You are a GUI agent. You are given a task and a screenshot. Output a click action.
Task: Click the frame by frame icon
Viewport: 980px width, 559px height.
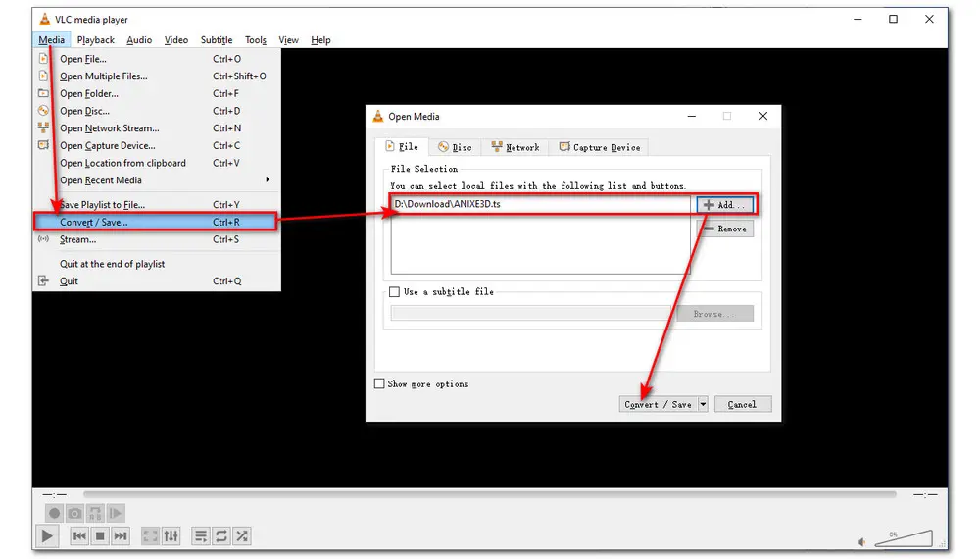(x=116, y=513)
